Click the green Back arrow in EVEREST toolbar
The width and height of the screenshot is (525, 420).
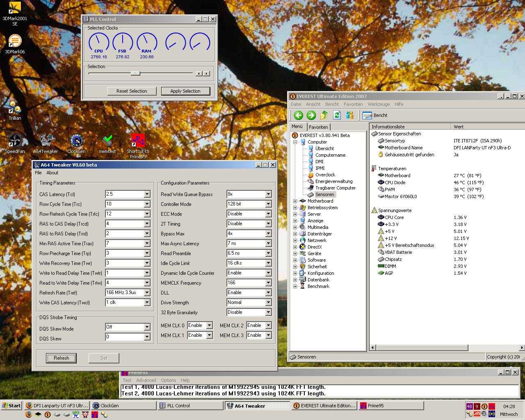click(298, 115)
